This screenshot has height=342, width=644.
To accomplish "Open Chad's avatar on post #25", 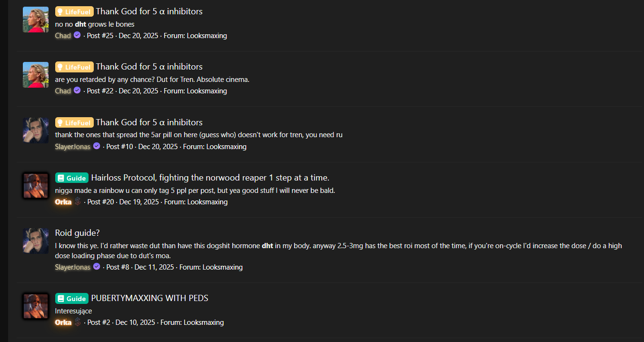I will [x=36, y=20].
